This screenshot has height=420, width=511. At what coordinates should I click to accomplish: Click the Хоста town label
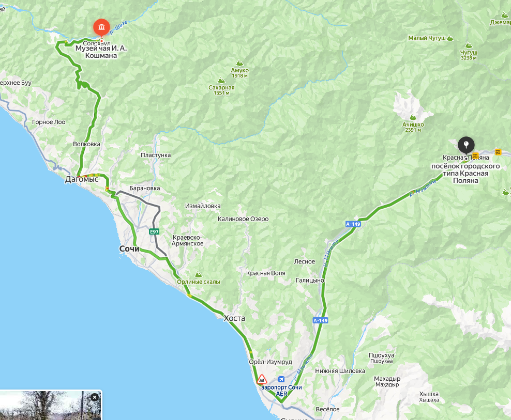(234, 318)
